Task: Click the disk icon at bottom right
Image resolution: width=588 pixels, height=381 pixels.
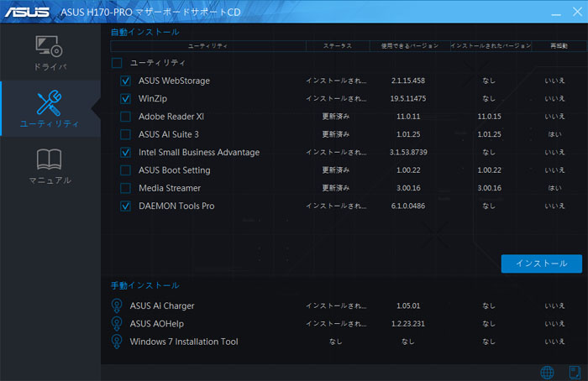Action: (x=575, y=373)
